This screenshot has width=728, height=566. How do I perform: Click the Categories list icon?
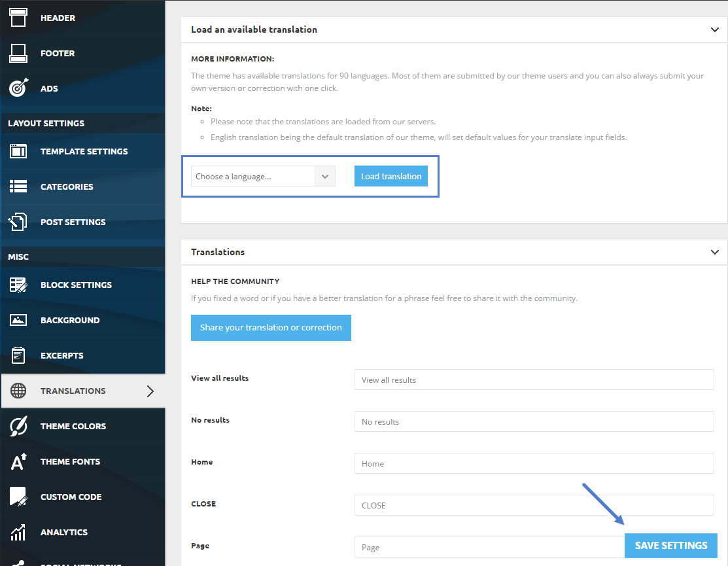tap(18, 186)
